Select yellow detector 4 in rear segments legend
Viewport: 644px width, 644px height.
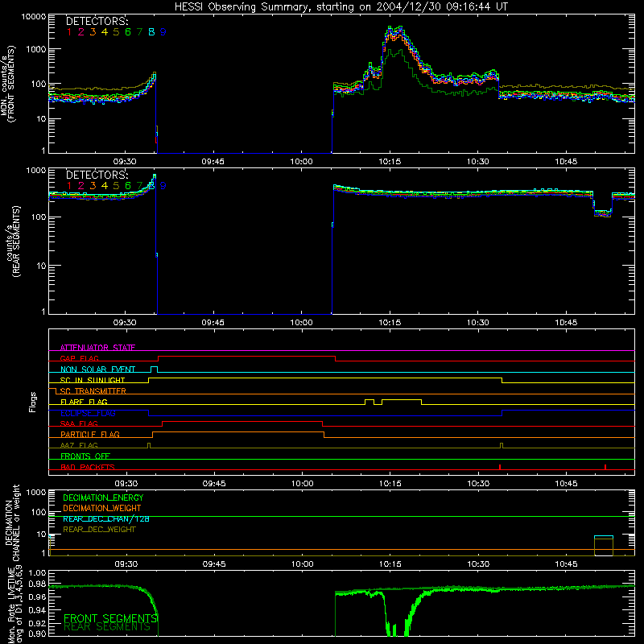click(105, 186)
